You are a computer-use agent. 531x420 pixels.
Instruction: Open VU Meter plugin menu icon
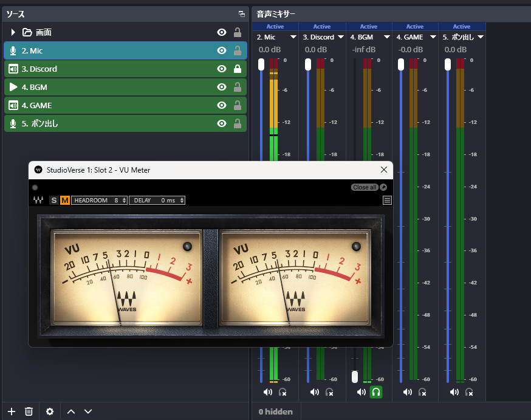coord(387,200)
